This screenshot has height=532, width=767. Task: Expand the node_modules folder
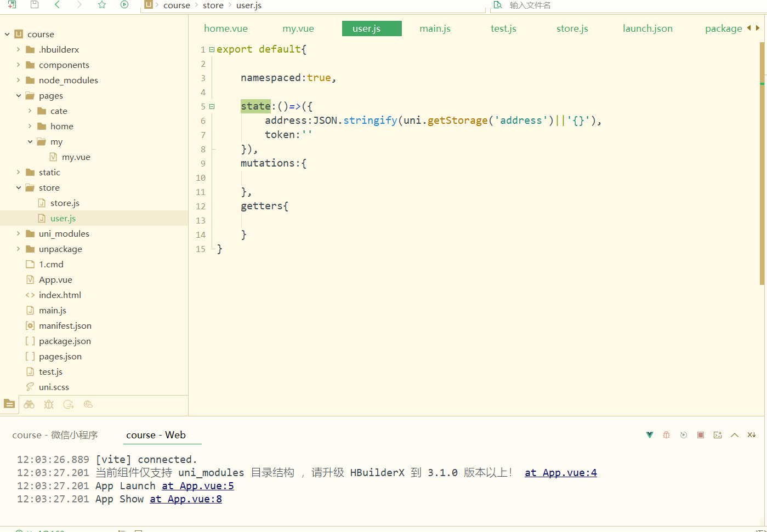18,80
